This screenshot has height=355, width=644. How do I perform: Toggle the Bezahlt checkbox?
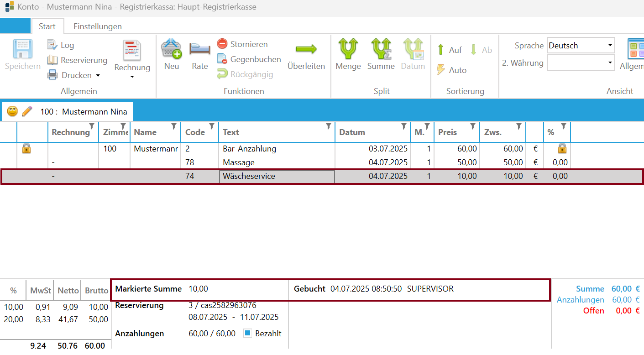point(248,333)
